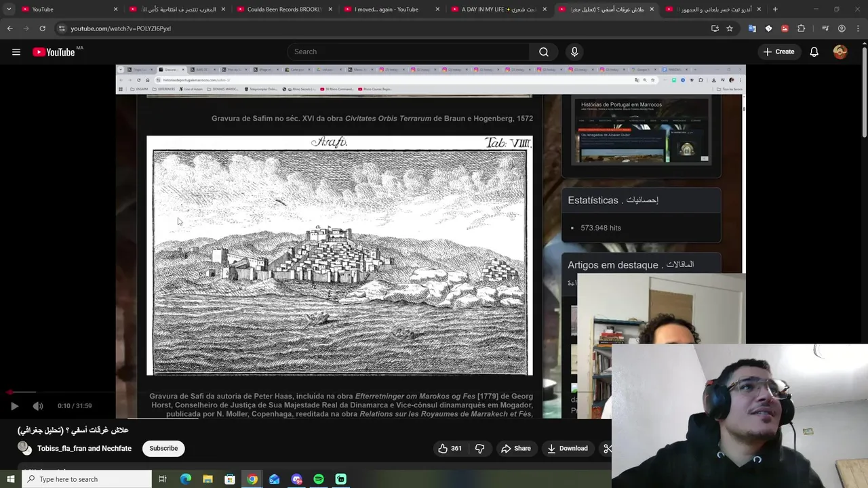Viewport: 868px width, 488px height.
Task: Open the YouTube guide hamburger menu
Action: [x=16, y=52]
